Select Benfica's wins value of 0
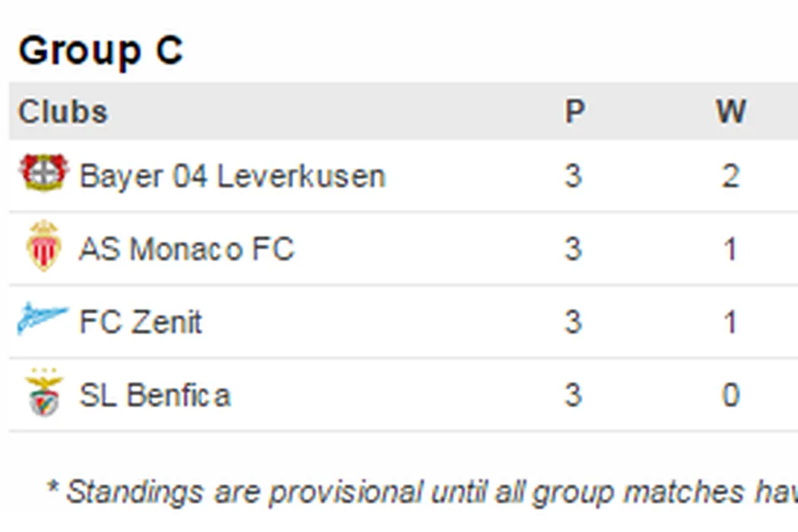Viewport: 798px width, 532px height. 730,395
